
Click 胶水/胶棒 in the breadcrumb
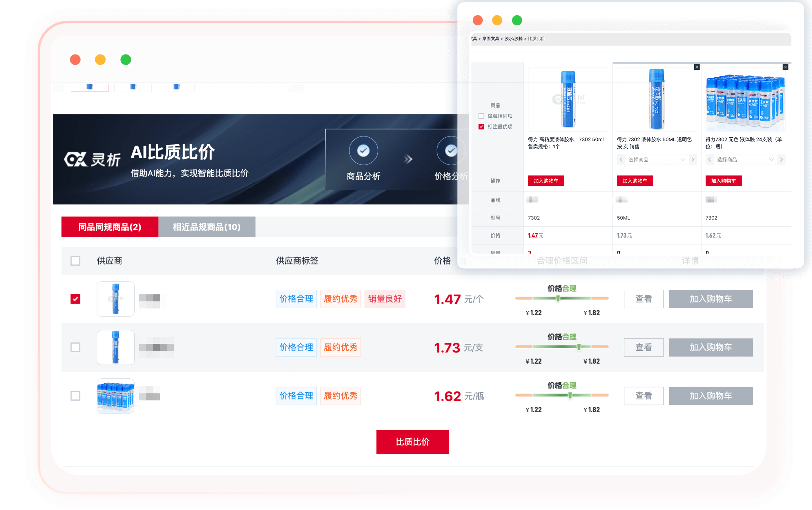(513, 39)
